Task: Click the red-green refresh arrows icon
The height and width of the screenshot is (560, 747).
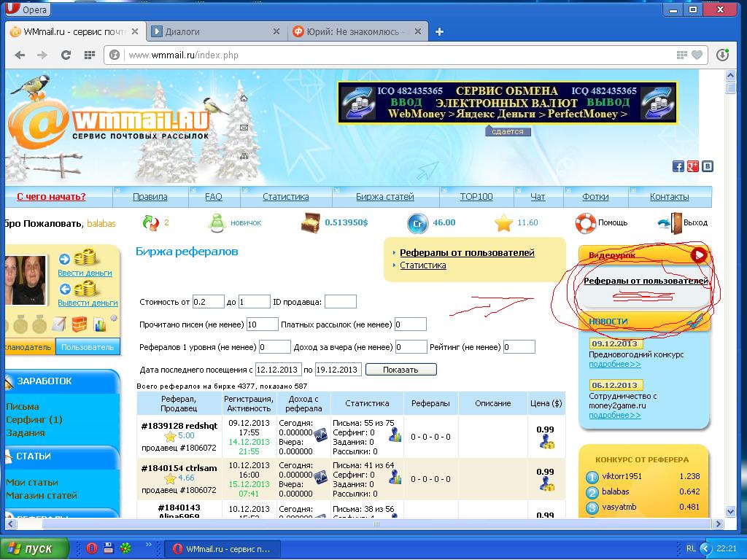Action: pos(150,223)
